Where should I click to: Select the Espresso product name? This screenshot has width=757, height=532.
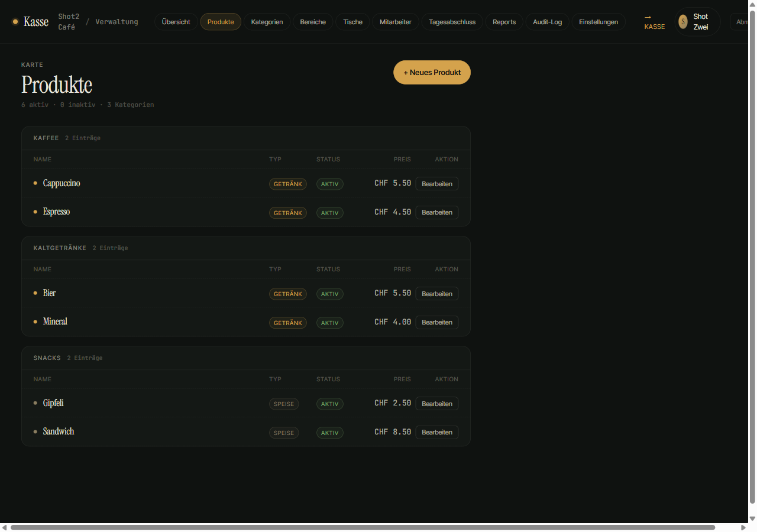[56, 212]
